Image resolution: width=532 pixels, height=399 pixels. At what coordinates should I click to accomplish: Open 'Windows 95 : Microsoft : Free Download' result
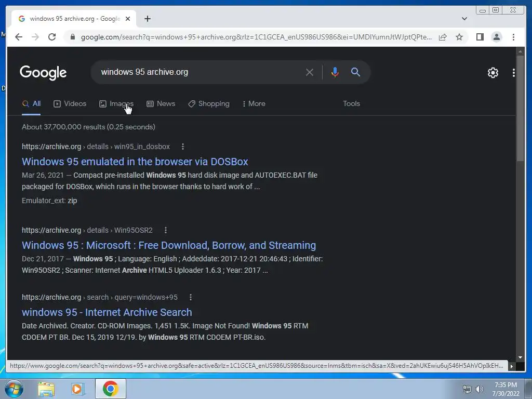coord(169,245)
